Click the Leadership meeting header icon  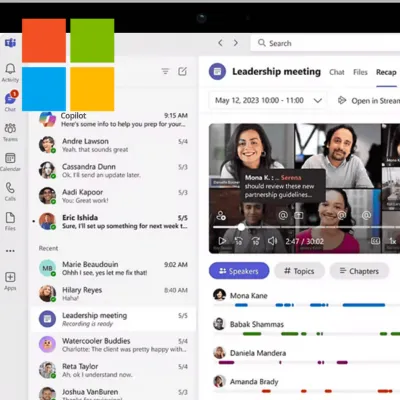point(217,71)
